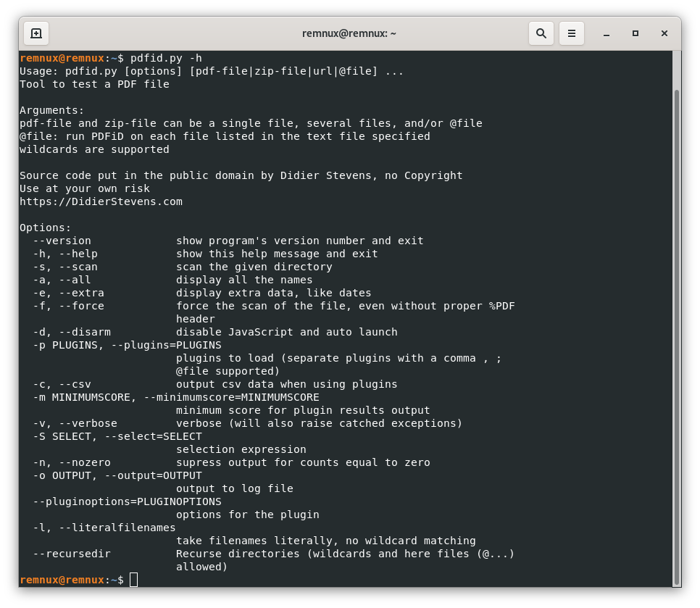Close the terminal window
The width and height of the screenshot is (700, 608).
(664, 33)
